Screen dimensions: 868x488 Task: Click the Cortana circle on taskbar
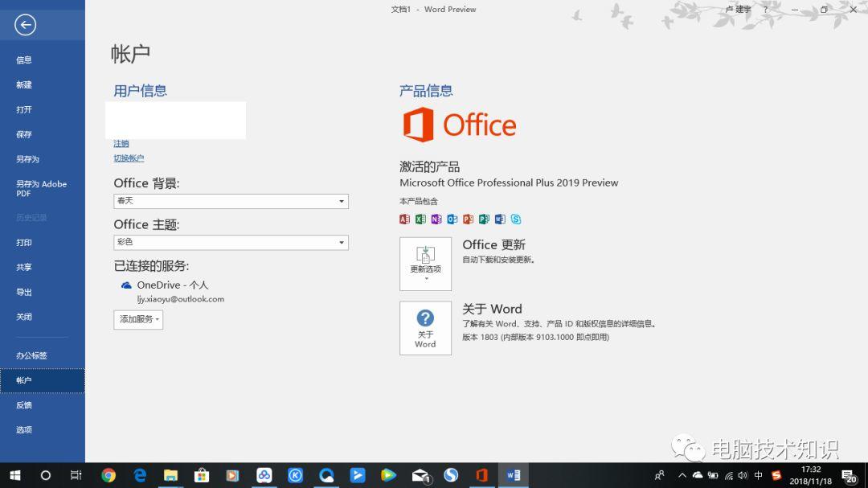(45, 475)
